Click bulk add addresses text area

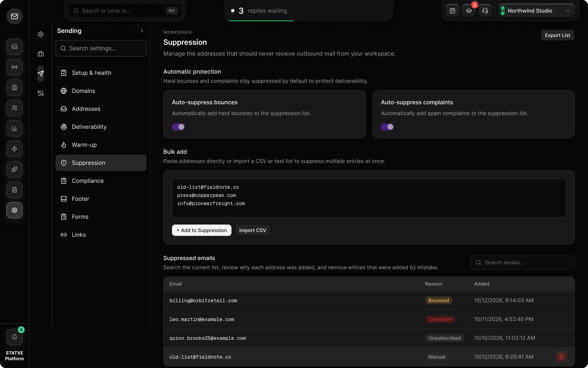point(369,198)
